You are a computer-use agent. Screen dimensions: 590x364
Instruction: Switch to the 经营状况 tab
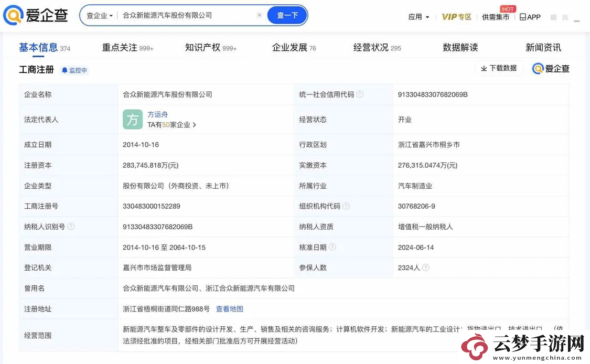coord(377,48)
